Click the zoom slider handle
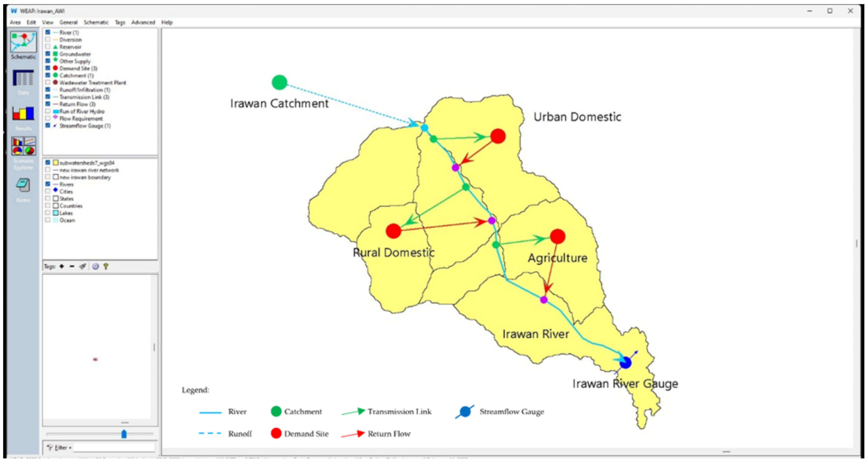Image resolution: width=868 pixels, height=465 pixels. coord(124,434)
